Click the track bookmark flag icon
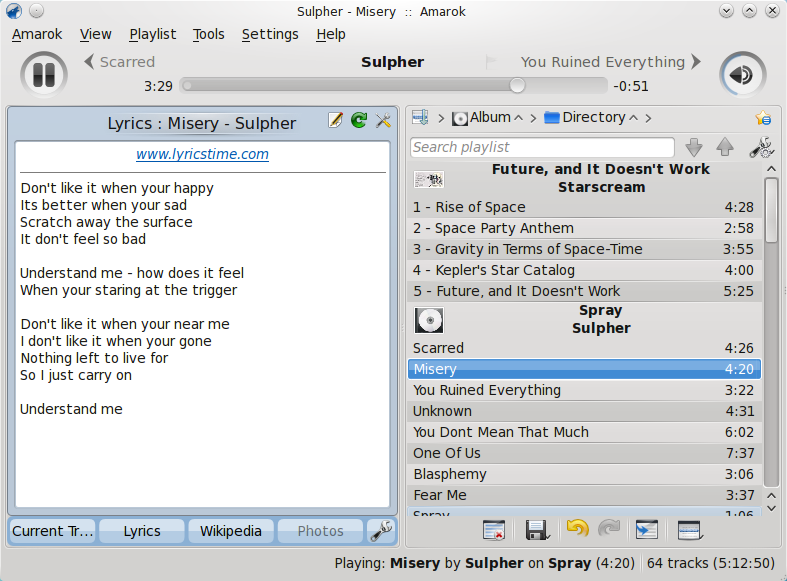This screenshot has width=787, height=581. [x=490, y=62]
